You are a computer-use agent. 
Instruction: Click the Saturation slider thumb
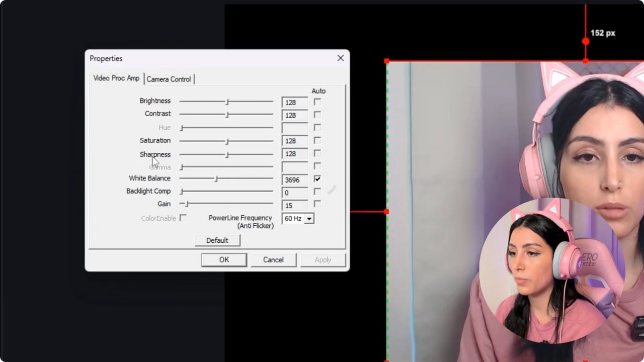pyautogui.click(x=227, y=141)
